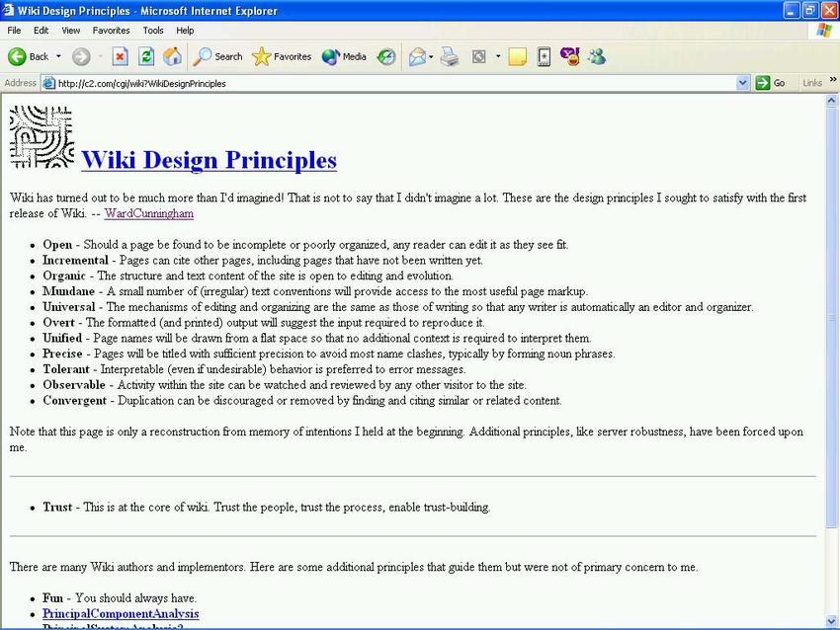Click the page icon in address bar
The image size is (840, 630).
(x=48, y=83)
